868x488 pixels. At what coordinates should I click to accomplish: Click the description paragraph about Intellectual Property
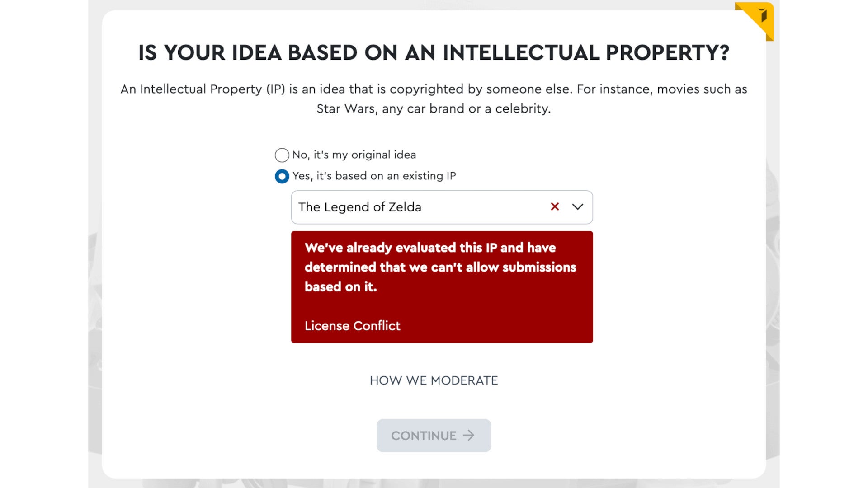434,99
